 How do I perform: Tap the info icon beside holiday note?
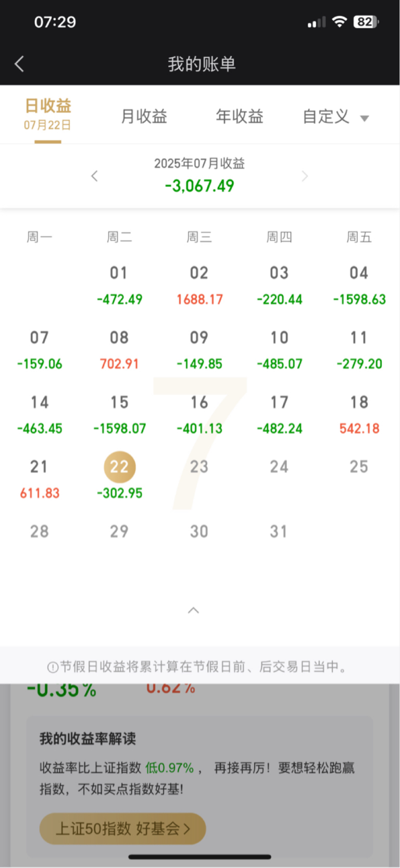pos(53,667)
